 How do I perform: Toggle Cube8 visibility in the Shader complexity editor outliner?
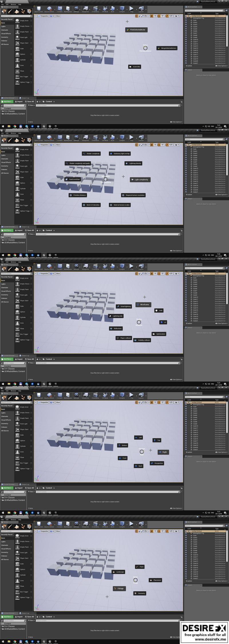coord(186,164)
